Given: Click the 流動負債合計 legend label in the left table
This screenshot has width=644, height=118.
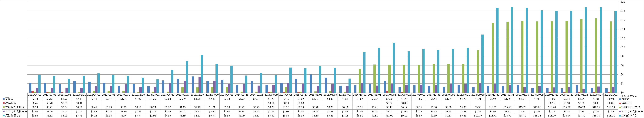Looking at the screenshot, I should coord(14,116).
